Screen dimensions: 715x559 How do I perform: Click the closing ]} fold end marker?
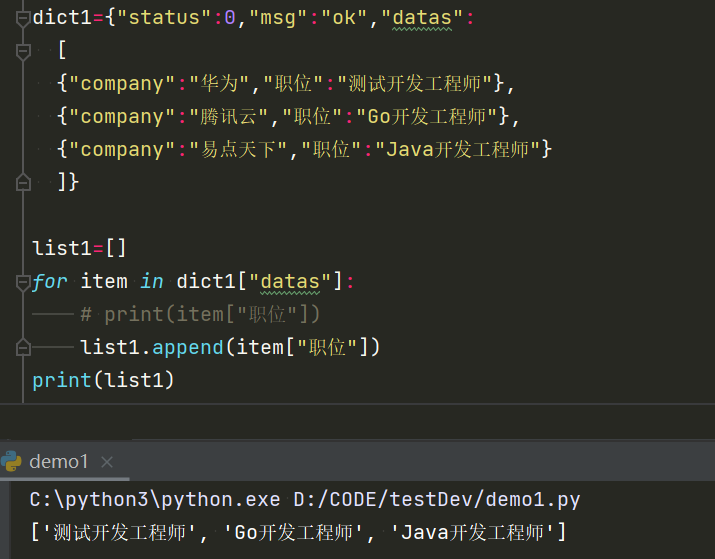(23, 182)
